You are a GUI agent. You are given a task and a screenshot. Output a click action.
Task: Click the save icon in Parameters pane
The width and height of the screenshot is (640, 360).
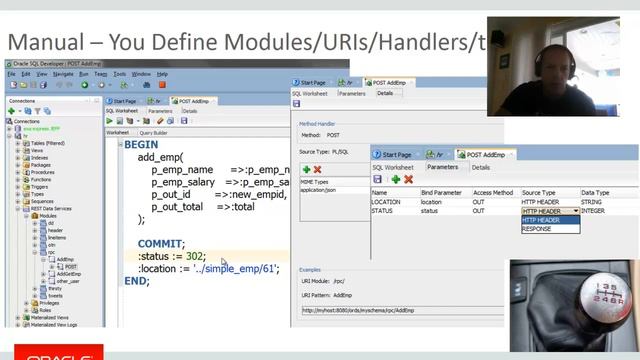[378, 179]
